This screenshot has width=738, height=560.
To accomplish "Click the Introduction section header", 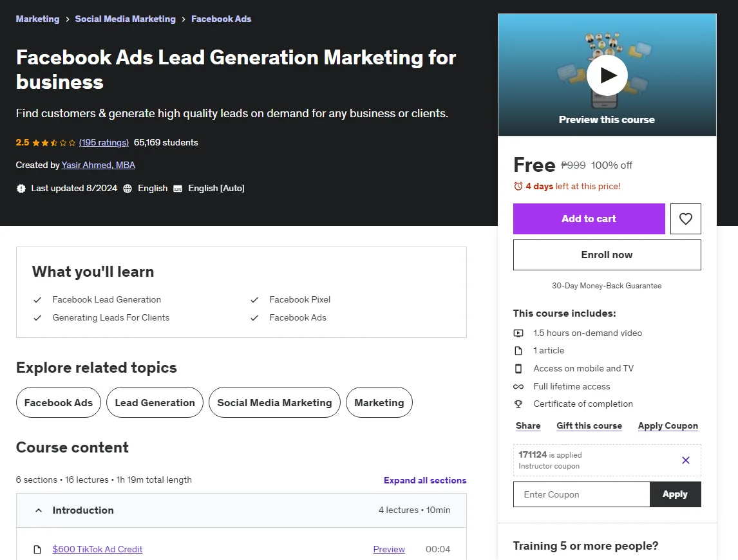I will [241, 510].
